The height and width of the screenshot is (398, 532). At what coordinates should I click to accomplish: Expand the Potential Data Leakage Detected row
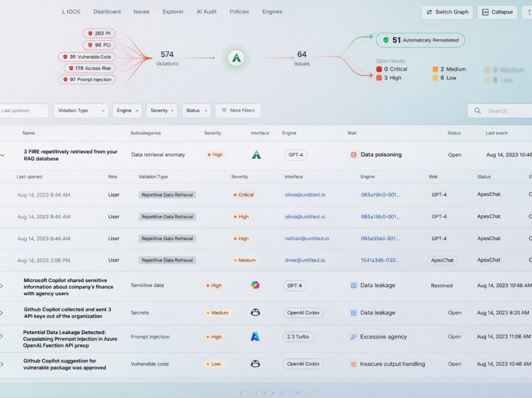pyautogui.click(x=2, y=336)
